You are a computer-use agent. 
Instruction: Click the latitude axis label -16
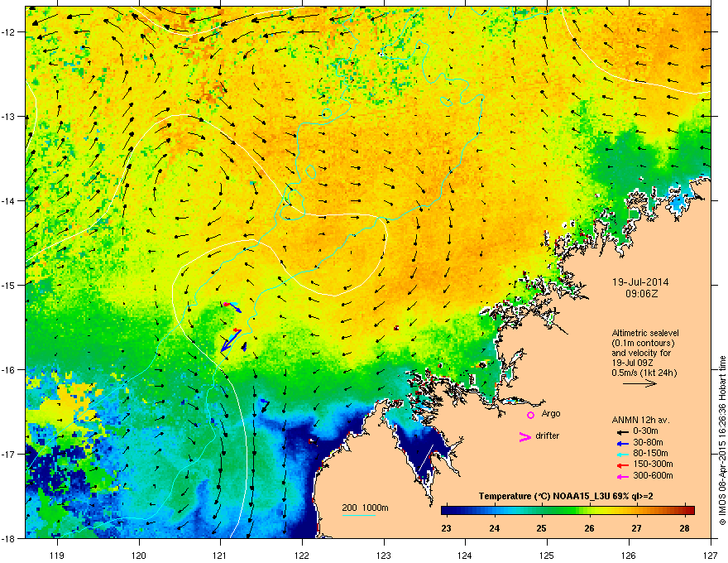click(x=8, y=370)
